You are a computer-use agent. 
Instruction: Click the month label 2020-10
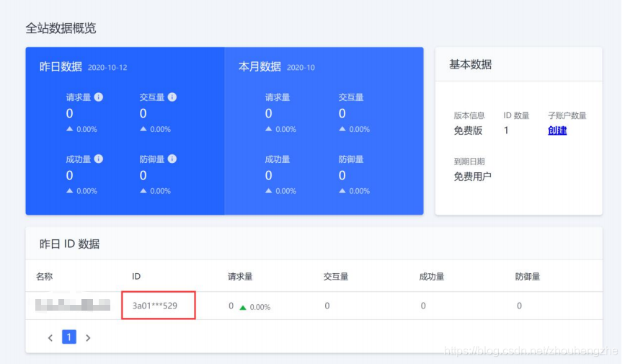pos(301,67)
